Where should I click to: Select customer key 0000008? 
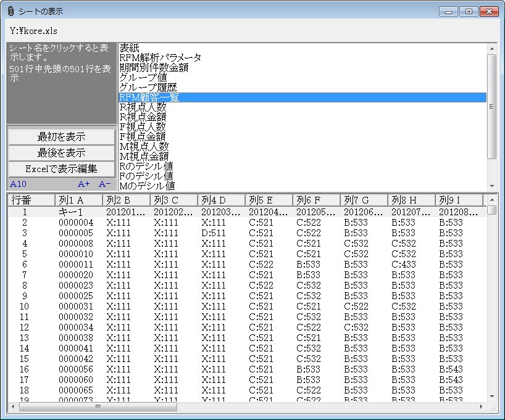click(x=76, y=244)
